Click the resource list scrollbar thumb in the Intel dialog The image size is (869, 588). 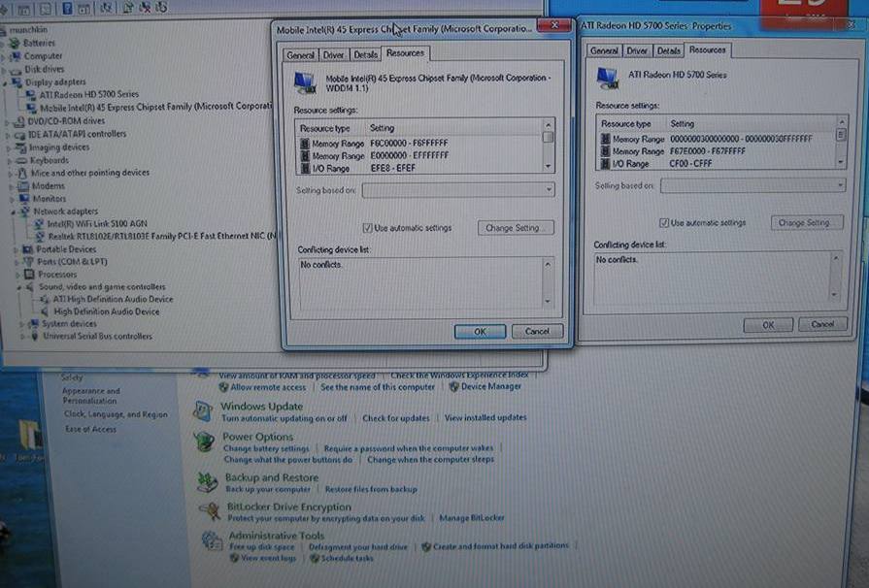[x=549, y=137]
